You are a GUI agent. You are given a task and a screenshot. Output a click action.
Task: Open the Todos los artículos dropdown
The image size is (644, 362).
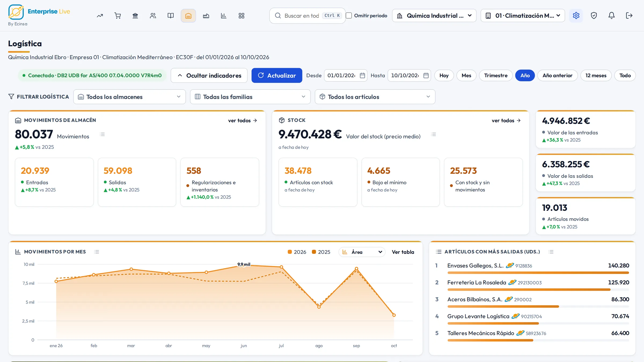[375, 97]
